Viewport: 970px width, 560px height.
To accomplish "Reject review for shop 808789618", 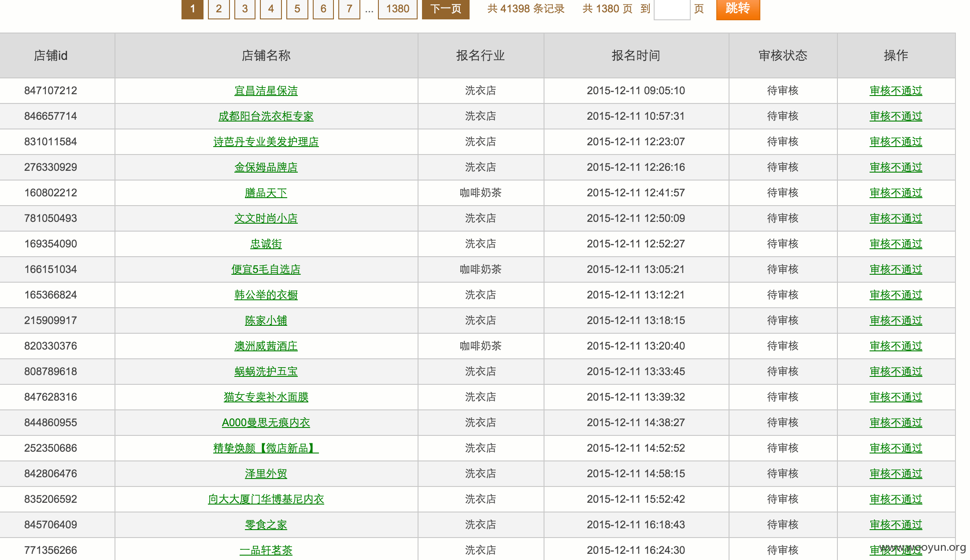I will (x=896, y=372).
